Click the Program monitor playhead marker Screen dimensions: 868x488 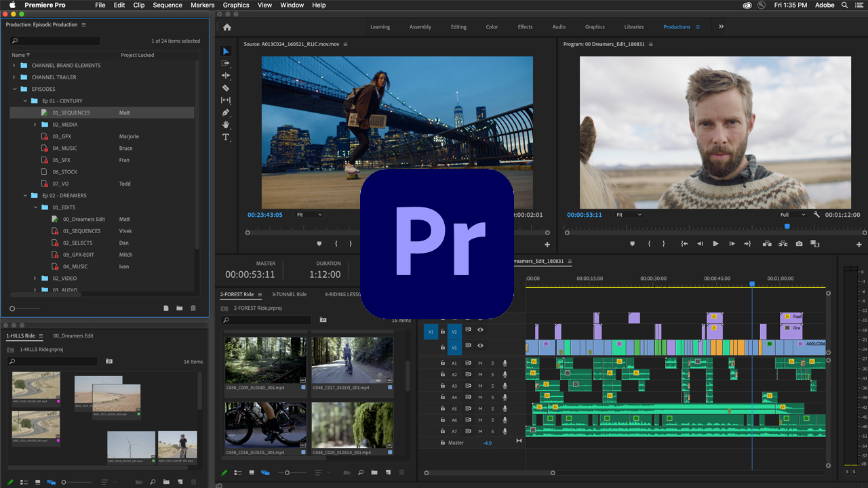(787, 226)
